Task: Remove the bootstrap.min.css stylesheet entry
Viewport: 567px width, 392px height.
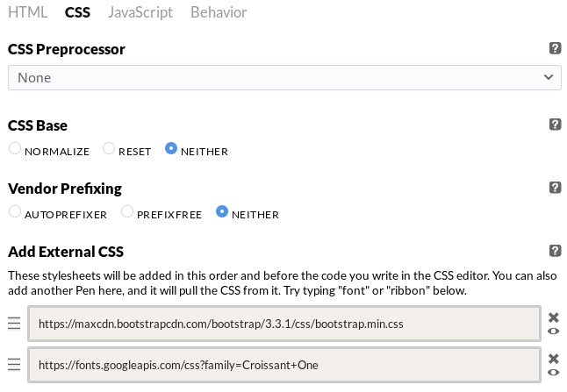Action: click(x=554, y=317)
